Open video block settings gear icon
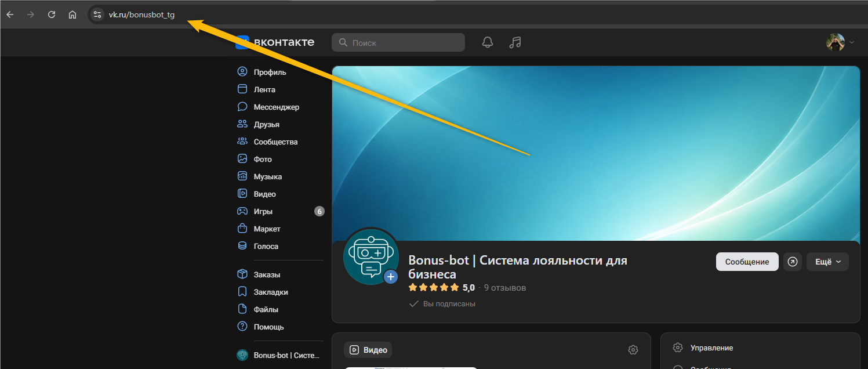This screenshot has width=868, height=369. point(633,350)
